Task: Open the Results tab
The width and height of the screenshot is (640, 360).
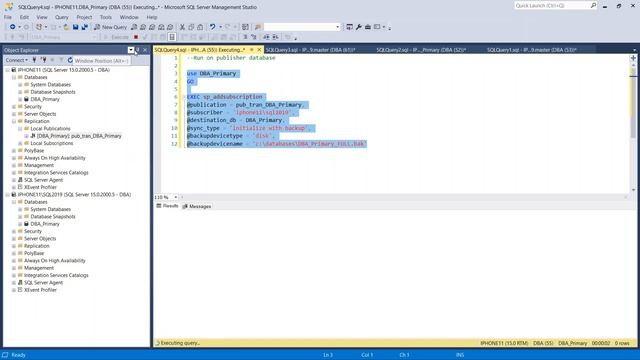Action: click(x=167, y=206)
